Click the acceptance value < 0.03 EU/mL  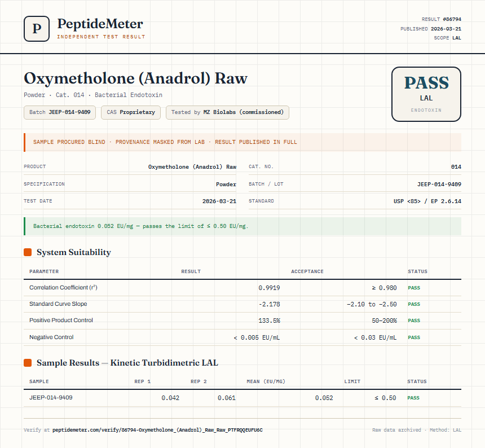click(375, 337)
